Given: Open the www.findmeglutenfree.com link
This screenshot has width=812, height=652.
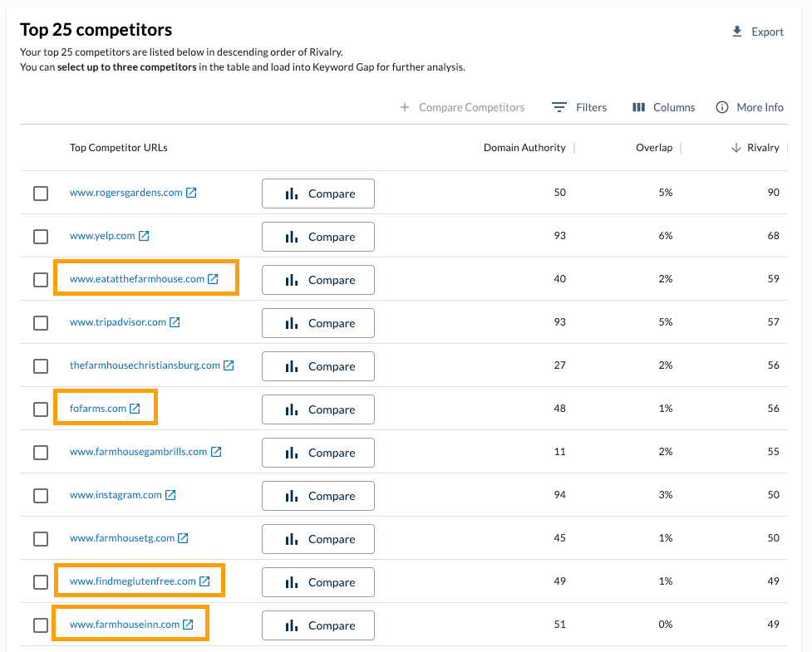Looking at the screenshot, I should tap(131, 582).
